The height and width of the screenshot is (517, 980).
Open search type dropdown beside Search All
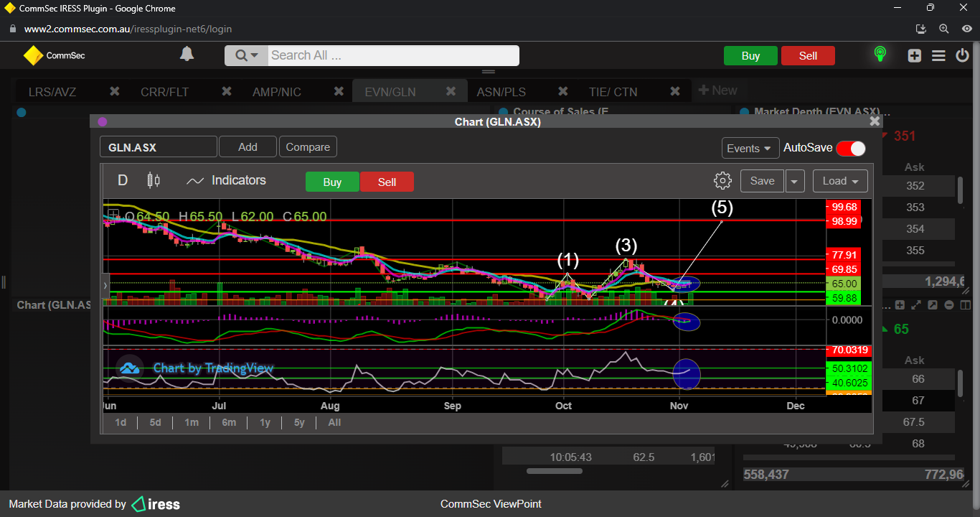coord(246,55)
